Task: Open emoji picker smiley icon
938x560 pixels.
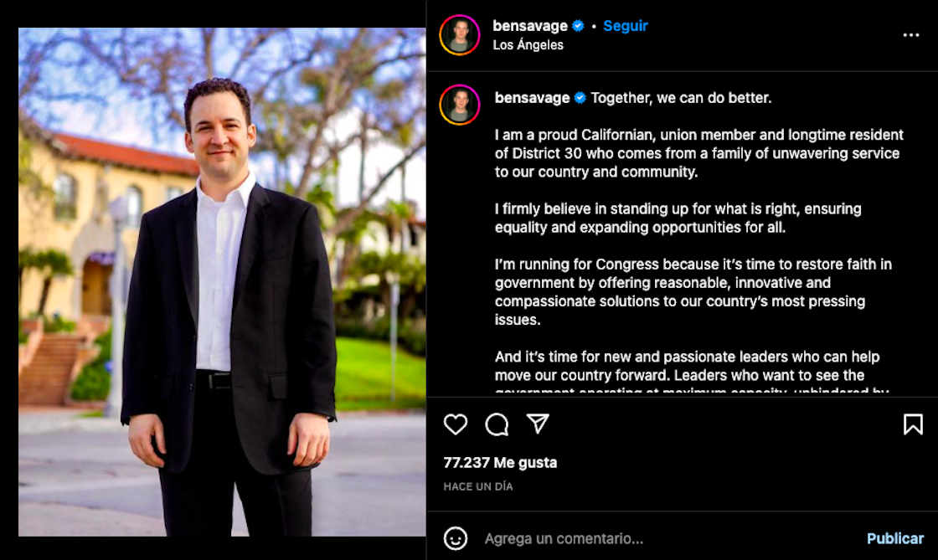Action: coord(456,538)
